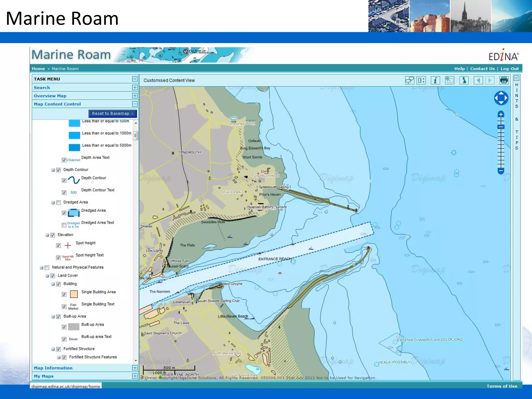Image resolution: width=532 pixels, height=399 pixels.
Task: Activate the feature information 'i' tool
Action: click(435, 80)
